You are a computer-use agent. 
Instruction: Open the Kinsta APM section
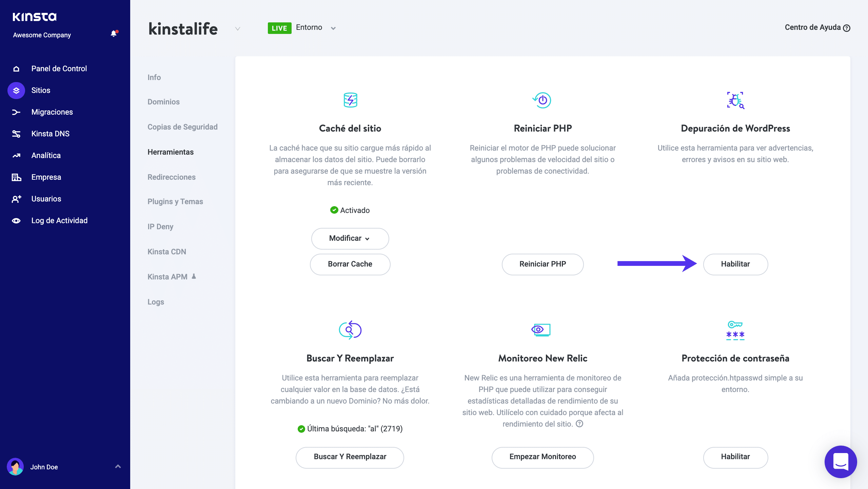point(167,277)
